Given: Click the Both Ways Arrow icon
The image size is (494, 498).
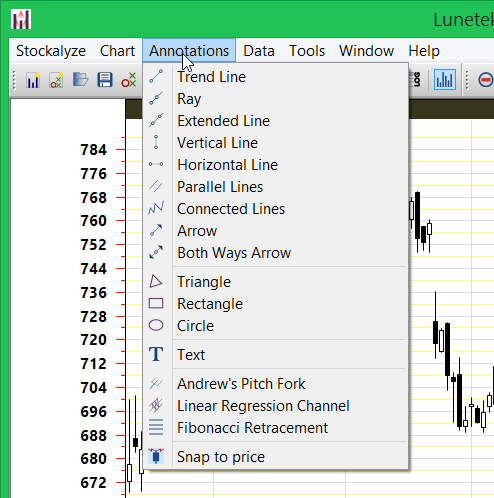Looking at the screenshot, I should [x=156, y=252].
